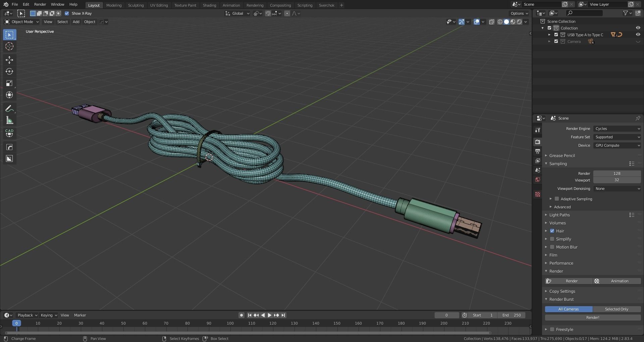Expand the Light Paths panel
The width and height of the screenshot is (644, 342).
click(559, 215)
